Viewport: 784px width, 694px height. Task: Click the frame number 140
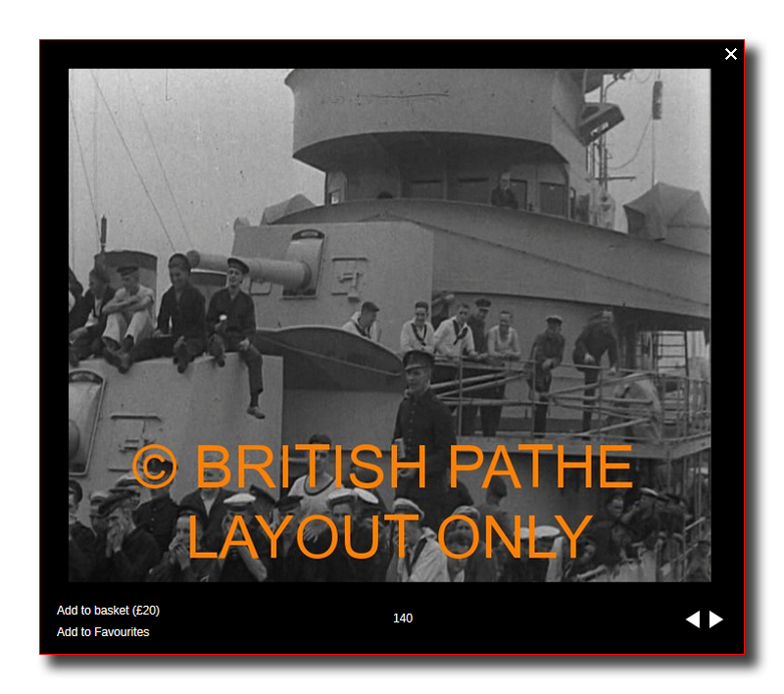coord(403,619)
